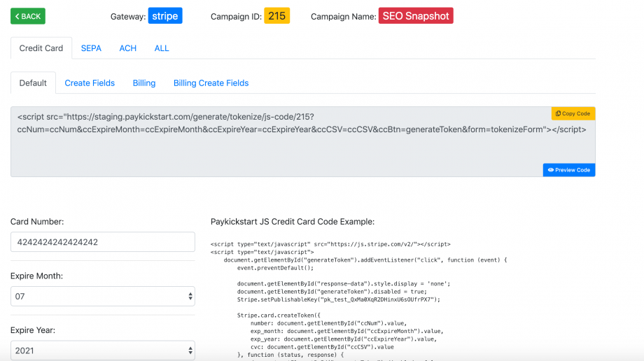
Task: Click the SEO Snapshot campaign name badge
Action: pyautogui.click(x=416, y=16)
